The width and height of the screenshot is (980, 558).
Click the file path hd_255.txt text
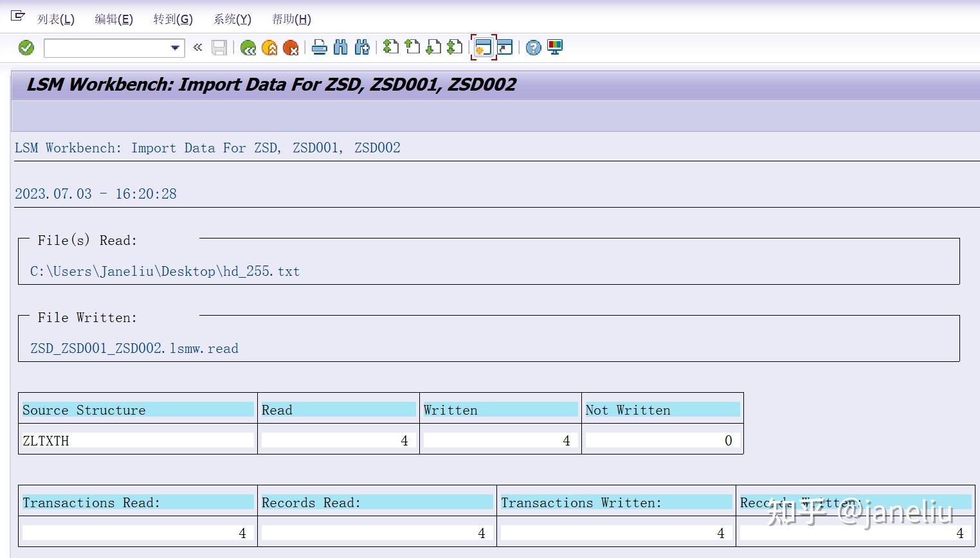[164, 271]
